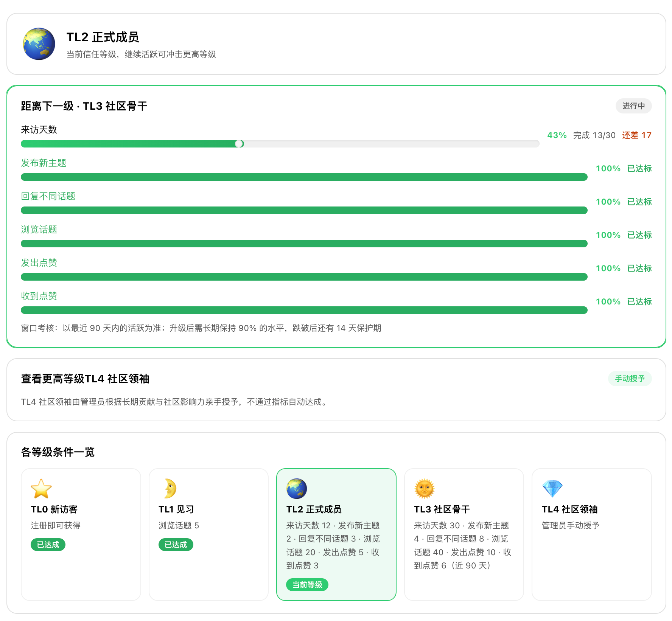Click the 距离下一级 · TL3 社区骨干 heading
Image resolution: width=672 pixels, height=621 pixels.
point(84,106)
